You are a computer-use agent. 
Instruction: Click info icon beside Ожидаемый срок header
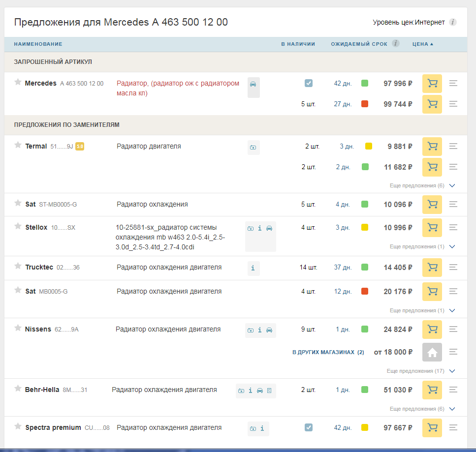pyautogui.click(x=396, y=43)
